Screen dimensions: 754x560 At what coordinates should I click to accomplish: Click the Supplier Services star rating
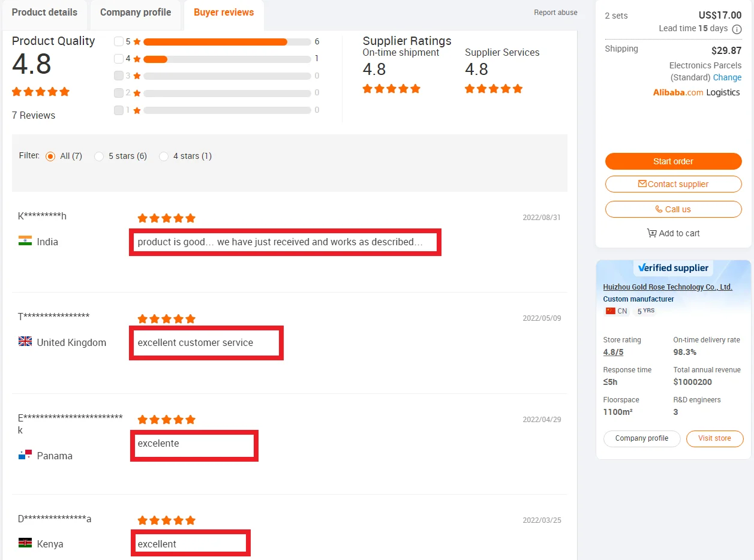tap(494, 89)
